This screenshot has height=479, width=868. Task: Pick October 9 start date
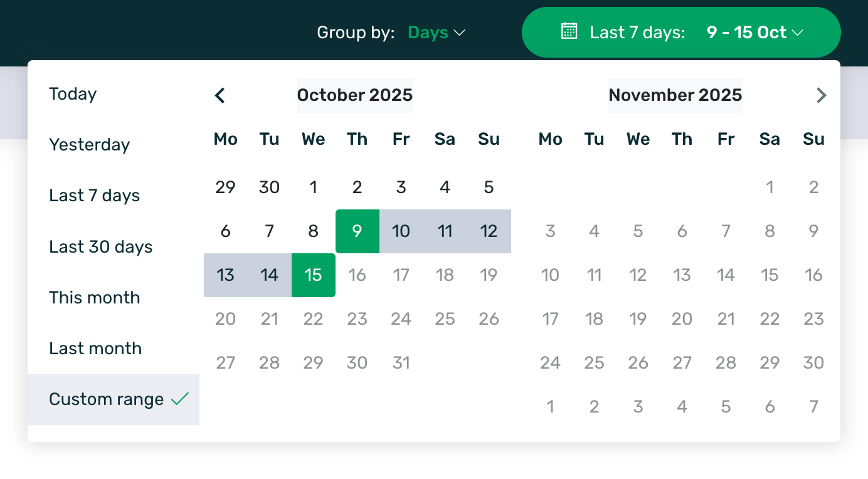pyautogui.click(x=357, y=231)
